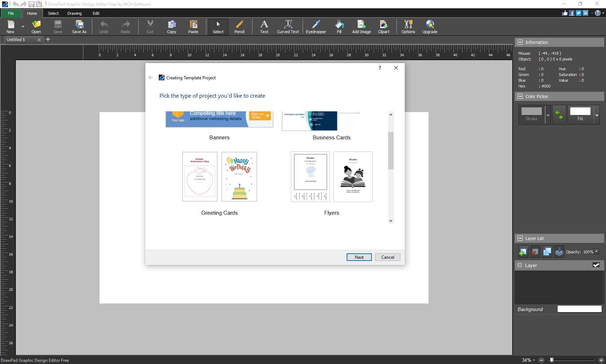Select the Fill tool

point(338,27)
